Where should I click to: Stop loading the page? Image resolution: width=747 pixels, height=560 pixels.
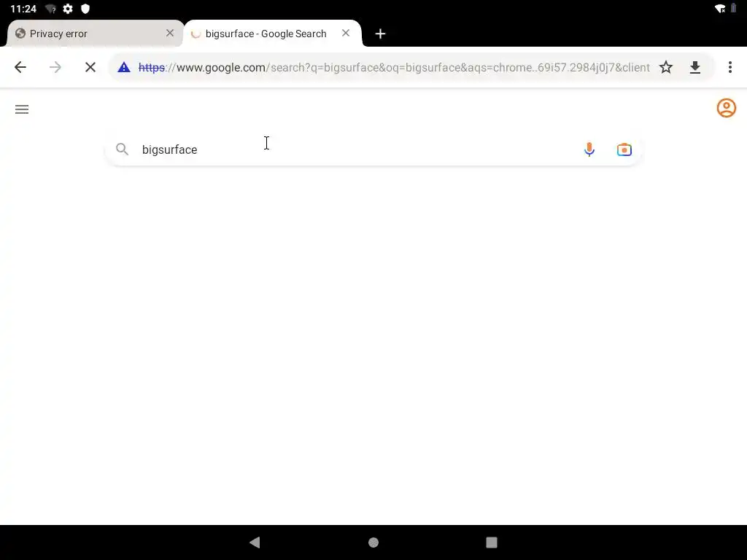pyautogui.click(x=90, y=67)
